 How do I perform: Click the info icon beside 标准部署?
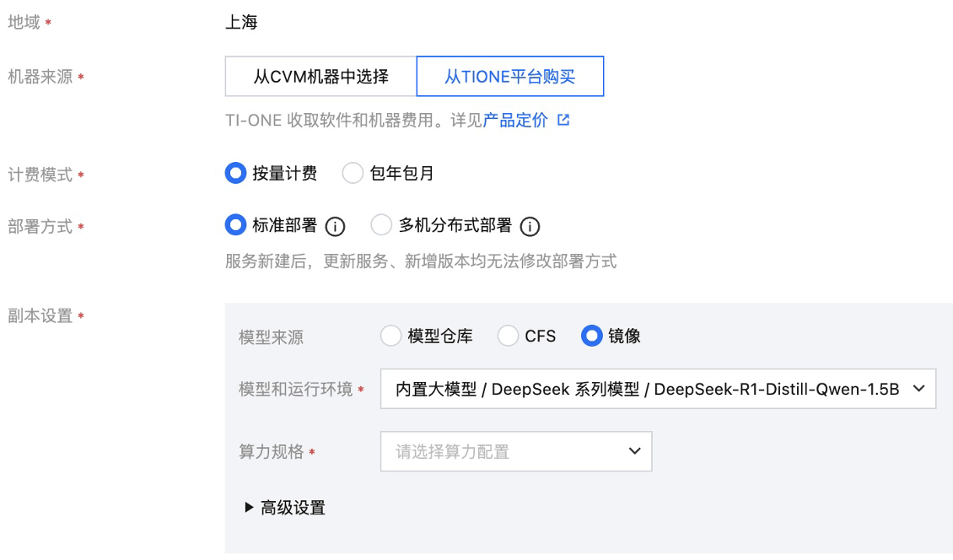point(335,226)
